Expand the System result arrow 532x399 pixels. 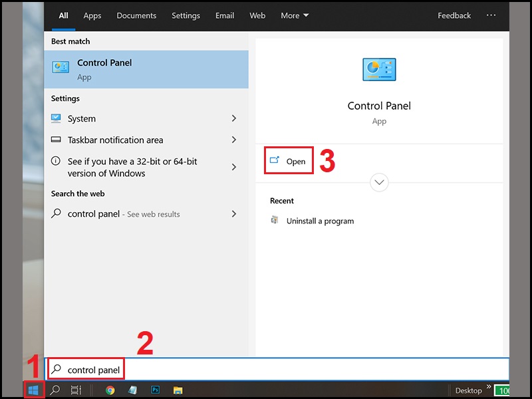(234, 118)
